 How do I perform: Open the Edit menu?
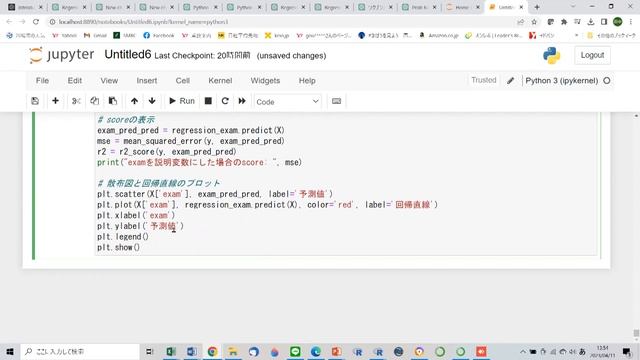(75, 81)
